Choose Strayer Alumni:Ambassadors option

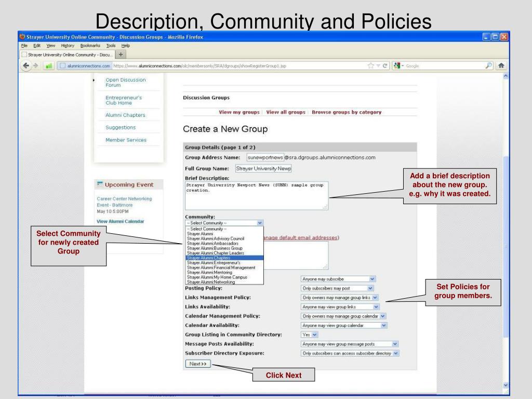coord(224,243)
